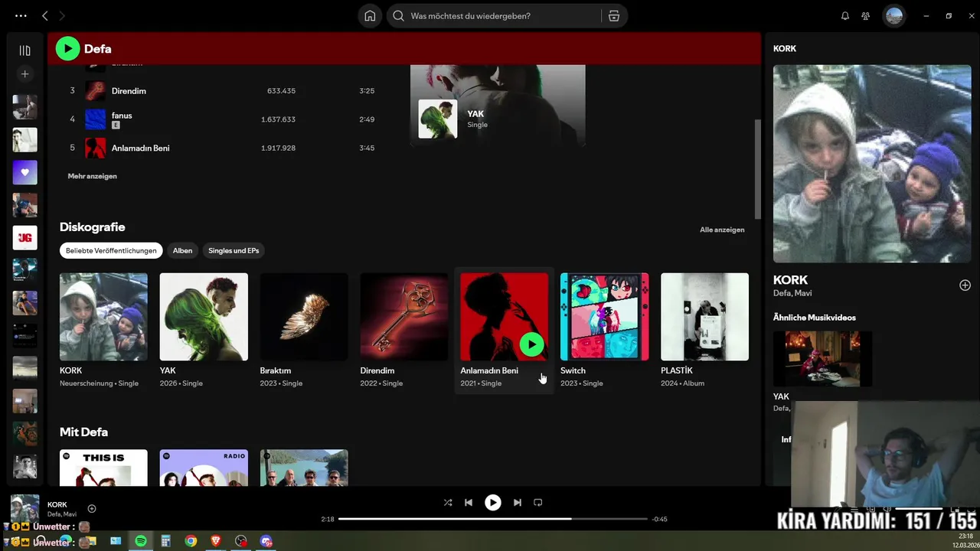Open the Bıraktım single

click(304, 317)
